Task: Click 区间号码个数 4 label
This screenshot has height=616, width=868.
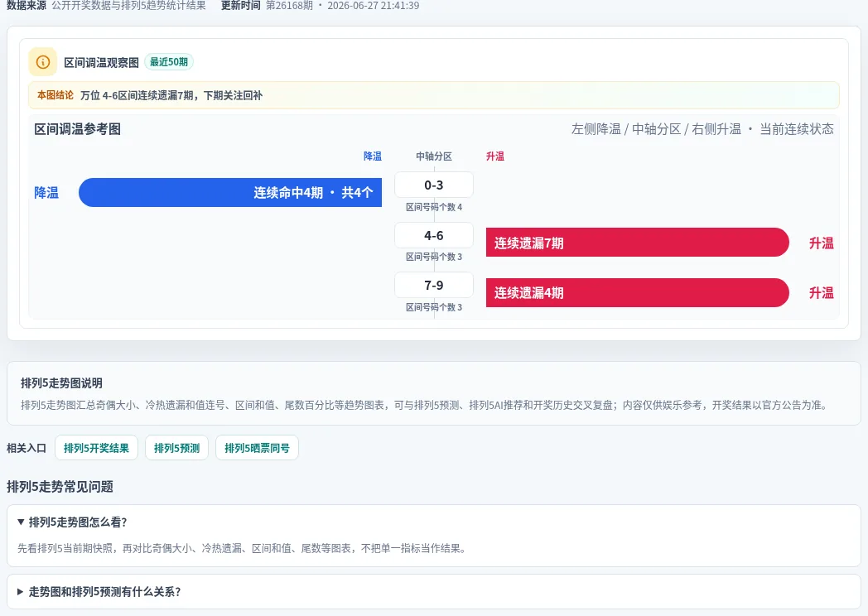Action: click(x=434, y=207)
